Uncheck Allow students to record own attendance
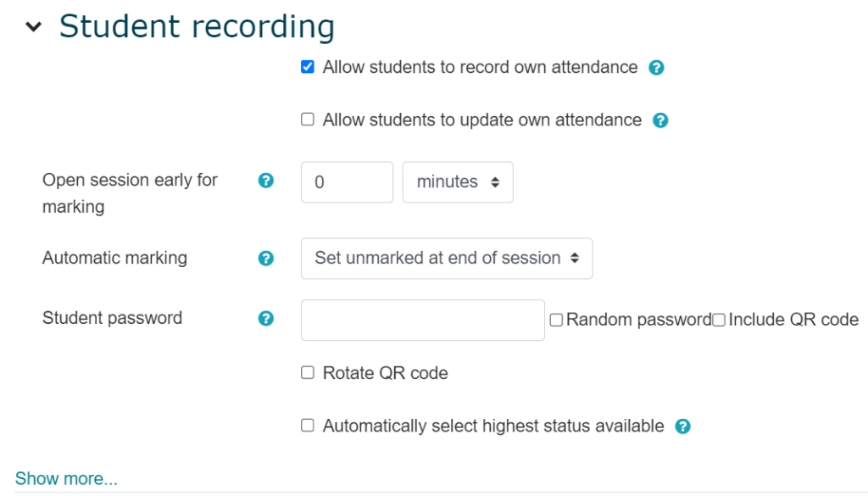This screenshot has width=868, height=496. pyautogui.click(x=308, y=67)
